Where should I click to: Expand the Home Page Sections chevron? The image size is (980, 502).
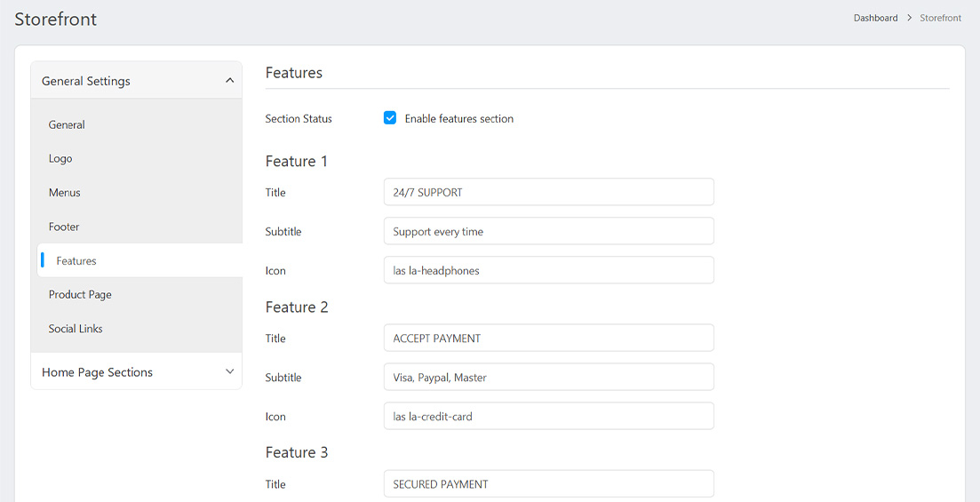[229, 372]
